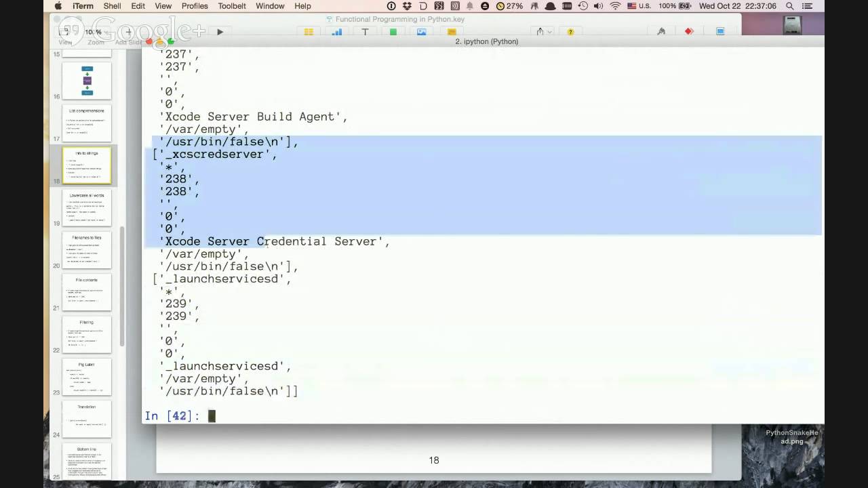The width and height of the screenshot is (868, 488).
Task: Open the Apple menu
Action: pyautogui.click(x=58, y=6)
